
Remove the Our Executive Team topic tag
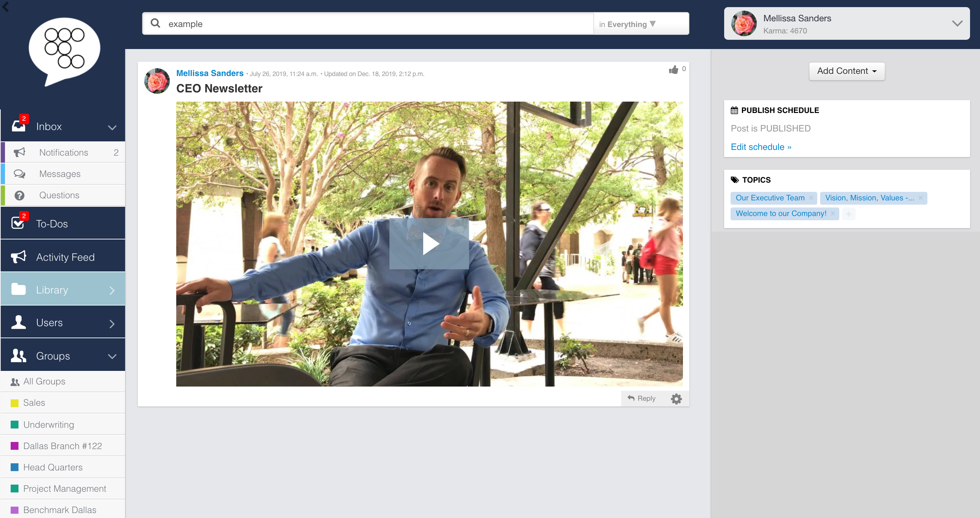(811, 198)
